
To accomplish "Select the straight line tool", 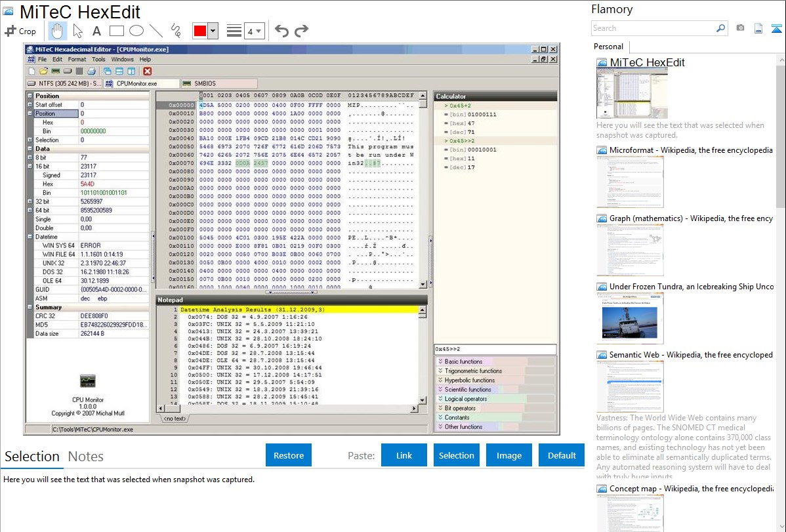I will click(155, 31).
